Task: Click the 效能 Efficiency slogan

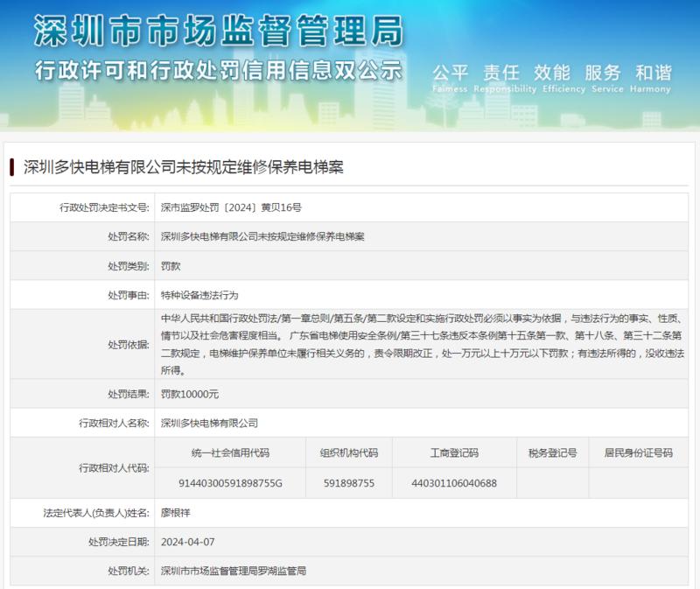Action: tap(563, 79)
